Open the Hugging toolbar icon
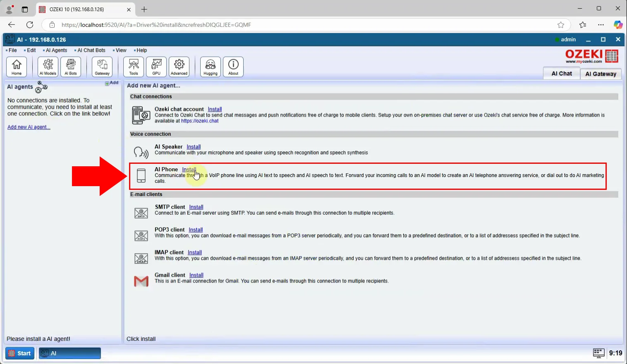 coord(211,67)
